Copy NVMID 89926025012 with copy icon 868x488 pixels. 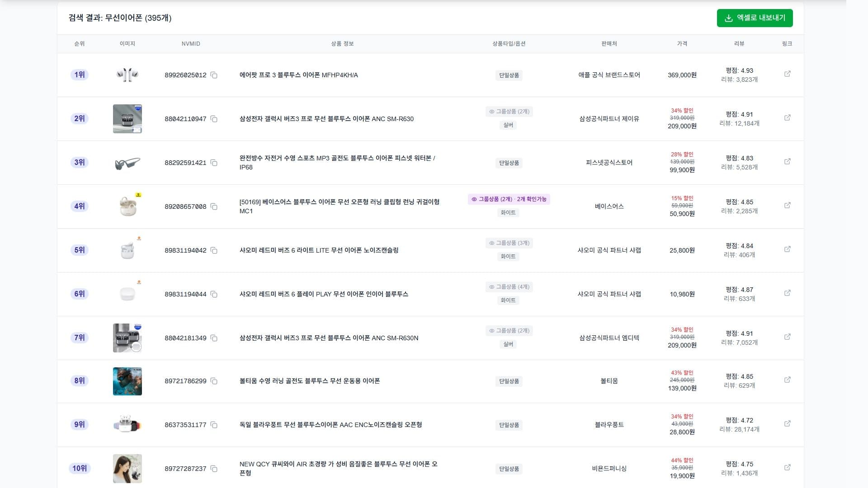(214, 75)
